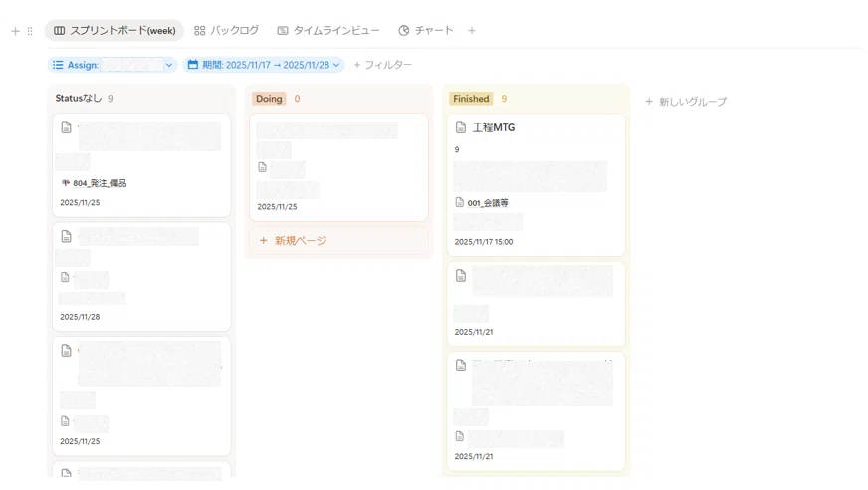
Task: Click 新規ページ in the Doing column
Action: coord(338,240)
